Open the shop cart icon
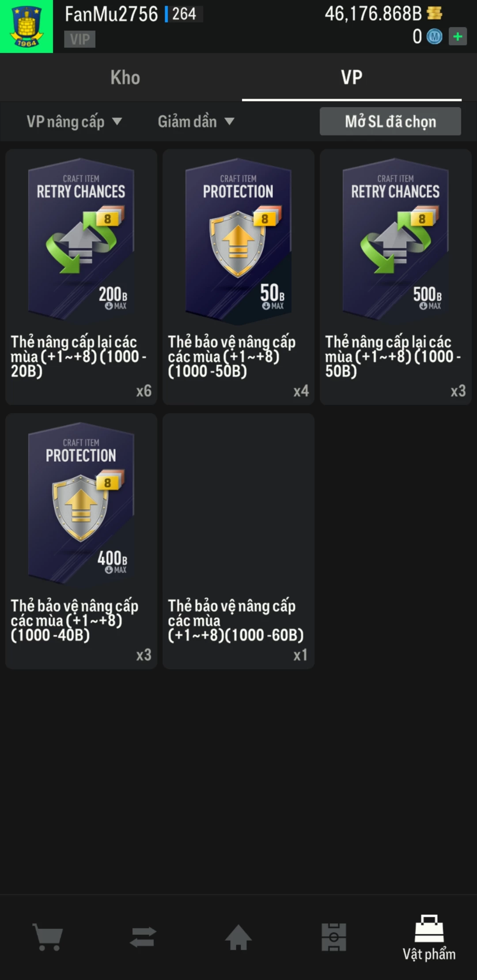This screenshot has width=477, height=980. [x=48, y=937]
